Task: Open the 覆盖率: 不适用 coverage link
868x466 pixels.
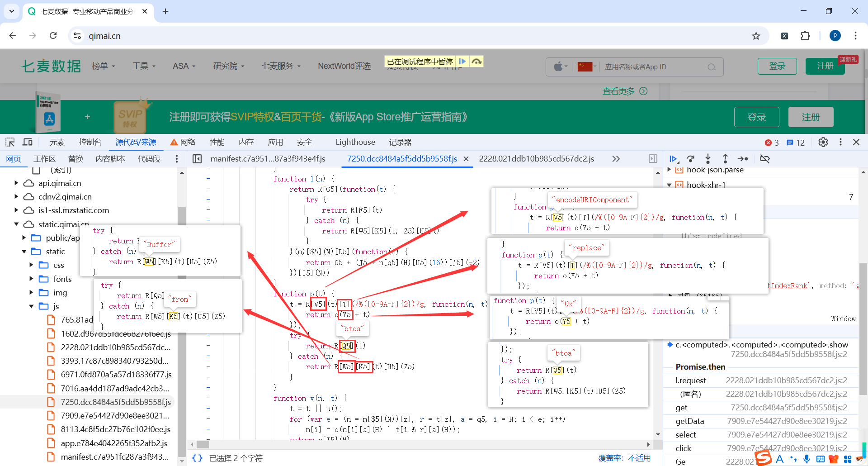Action: tap(624, 458)
